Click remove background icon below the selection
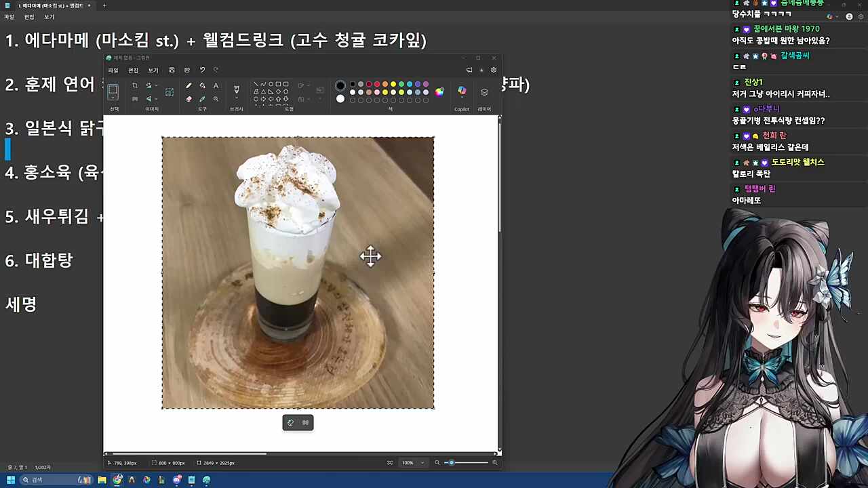Image resolution: width=868 pixels, height=488 pixels. [305, 423]
